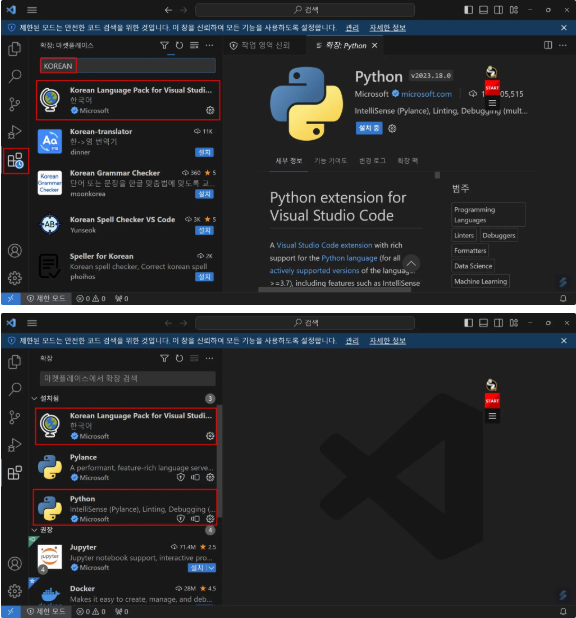The image size is (576, 618).
Task: Click filter extensions icon in KOREAN search window
Action: coord(164,45)
